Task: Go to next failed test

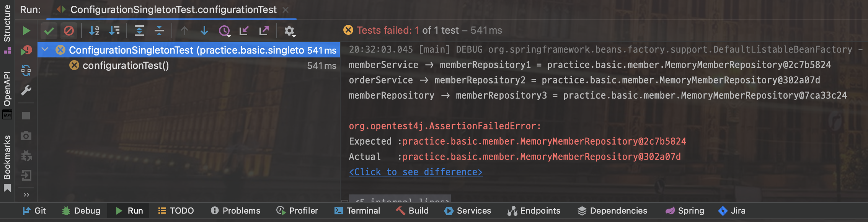Action: coord(204,31)
